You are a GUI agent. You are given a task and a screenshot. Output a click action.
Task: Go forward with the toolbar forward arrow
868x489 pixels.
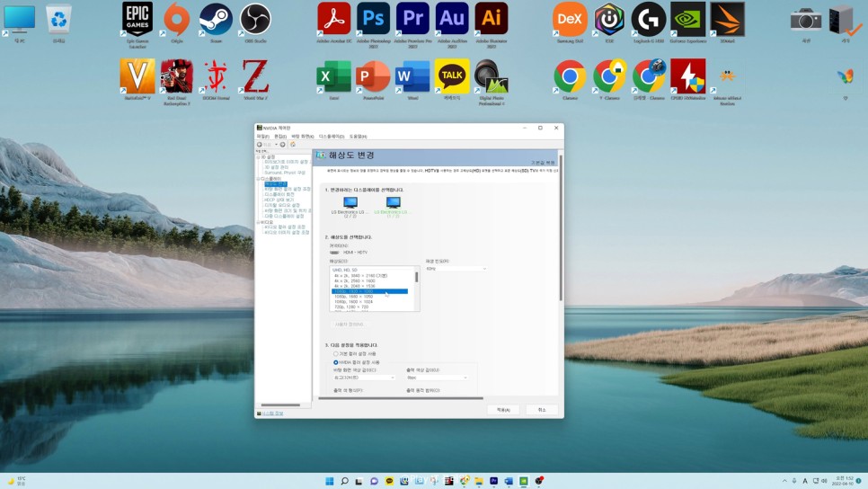point(282,145)
